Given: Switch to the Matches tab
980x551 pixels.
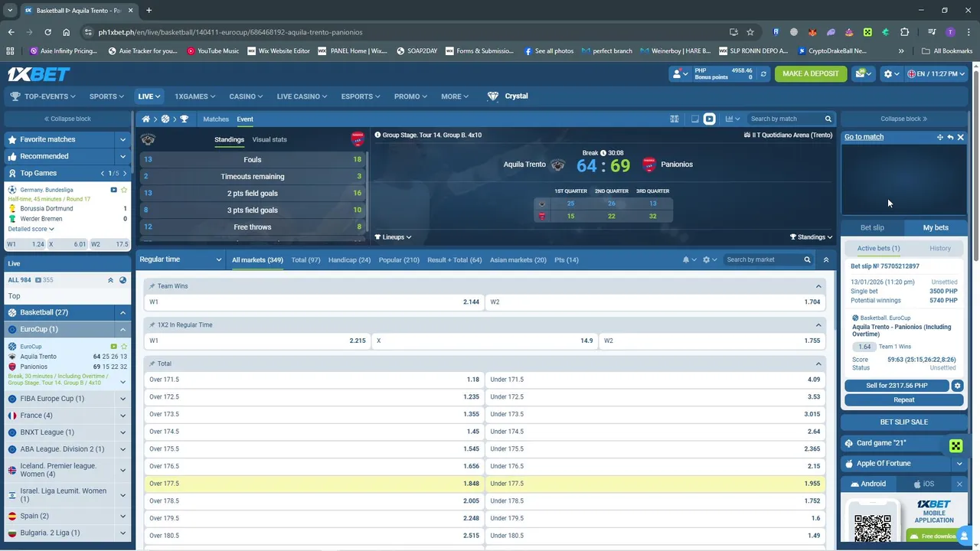Looking at the screenshot, I should pos(216,119).
